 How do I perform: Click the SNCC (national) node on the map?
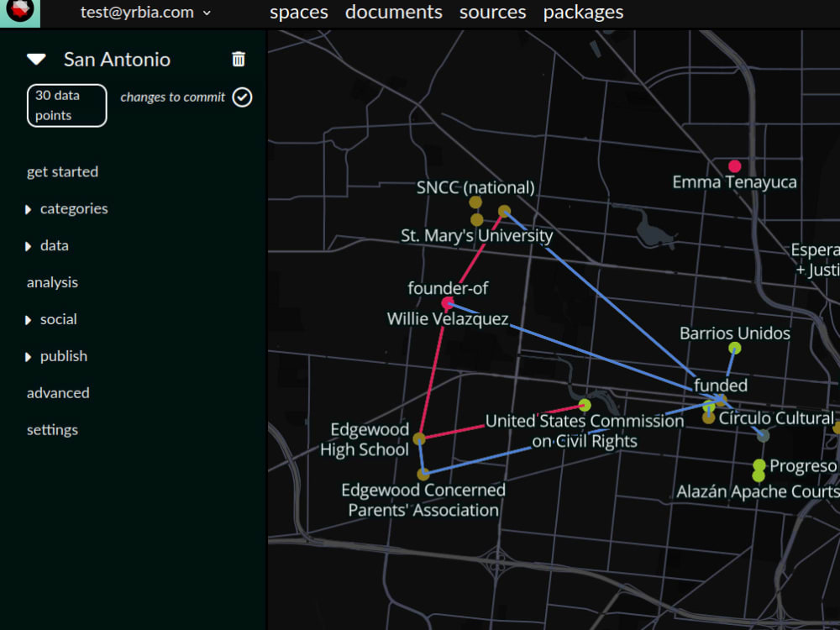point(476,202)
